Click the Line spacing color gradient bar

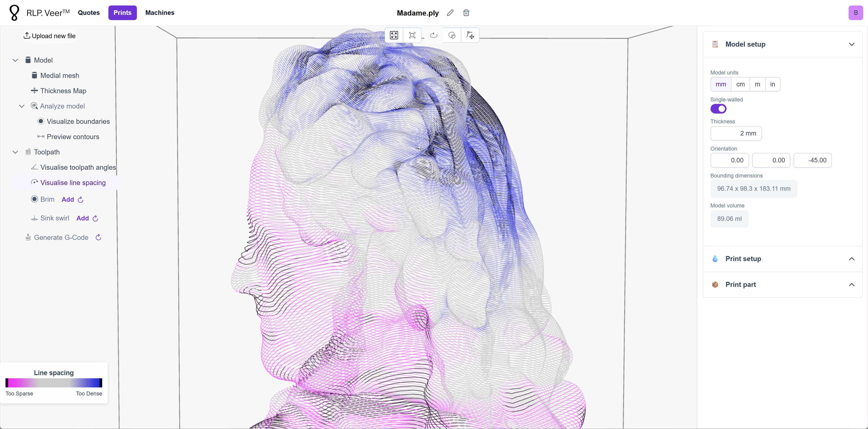point(54,383)
